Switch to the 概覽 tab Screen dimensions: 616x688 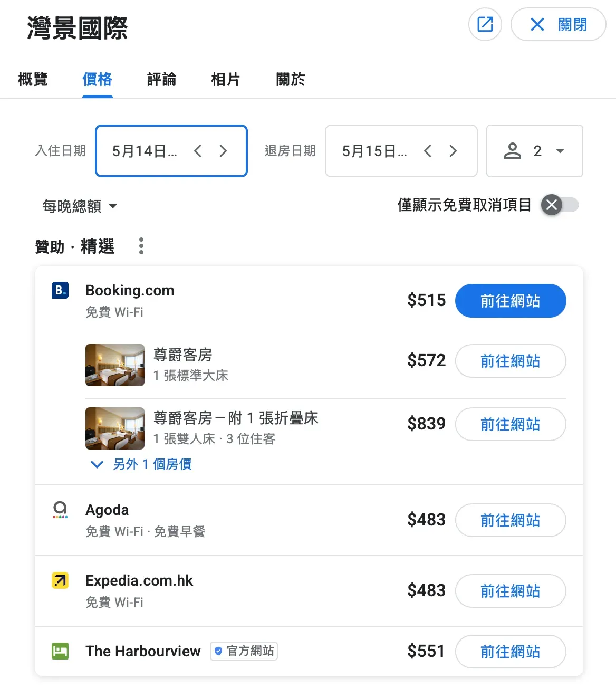coord(33,80)
